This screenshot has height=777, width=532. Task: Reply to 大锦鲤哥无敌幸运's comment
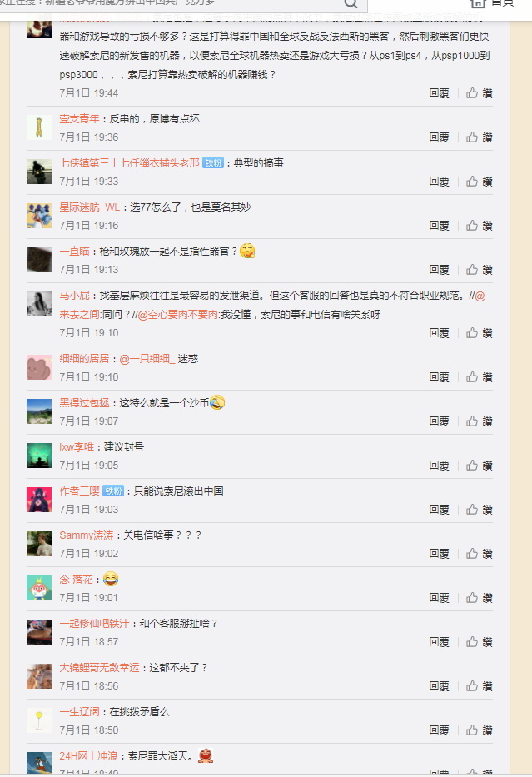(439, 686)
